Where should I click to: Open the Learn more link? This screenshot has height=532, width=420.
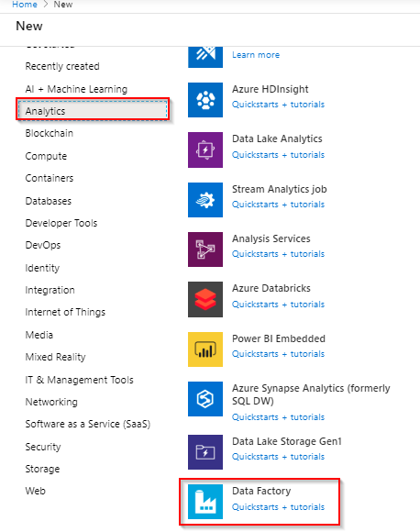point(256,55)
